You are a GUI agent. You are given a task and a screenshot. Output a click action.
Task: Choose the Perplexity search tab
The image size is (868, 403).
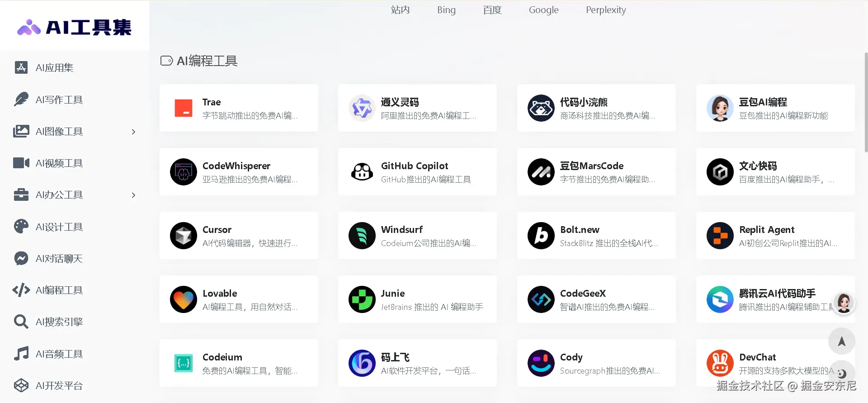pos(606,10)
